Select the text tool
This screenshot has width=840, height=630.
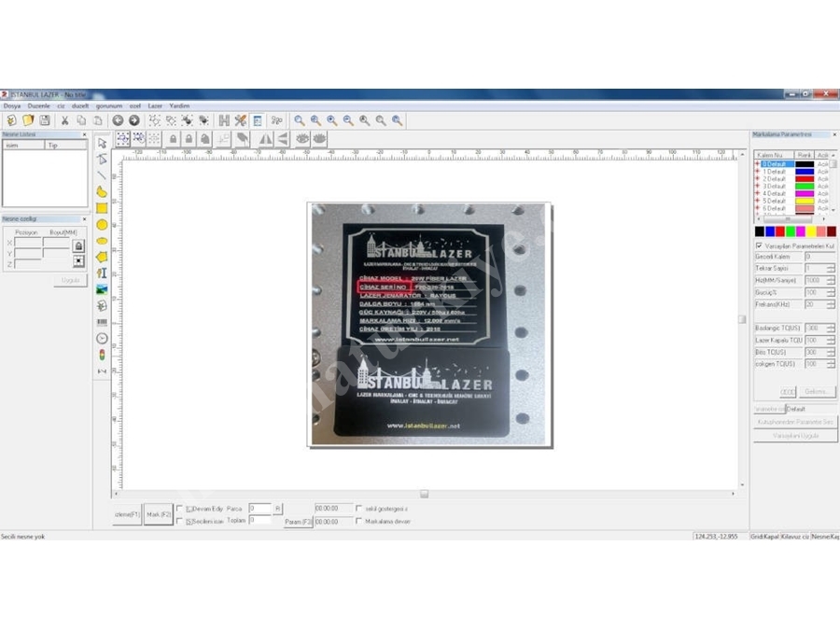102,273
